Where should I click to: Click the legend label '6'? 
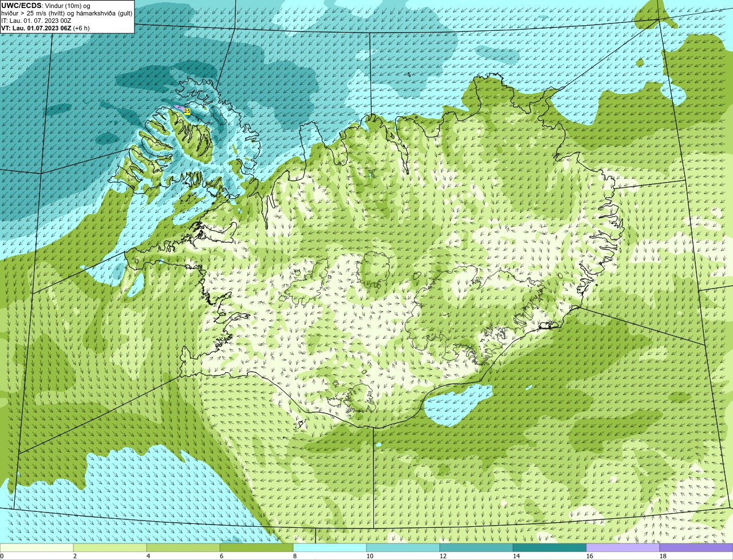222,556
